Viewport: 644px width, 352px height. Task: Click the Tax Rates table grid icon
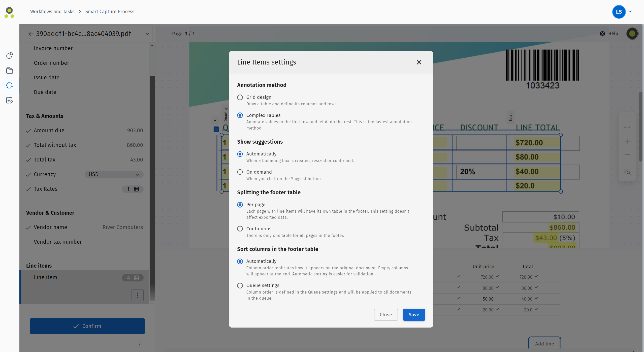(136, 189)
